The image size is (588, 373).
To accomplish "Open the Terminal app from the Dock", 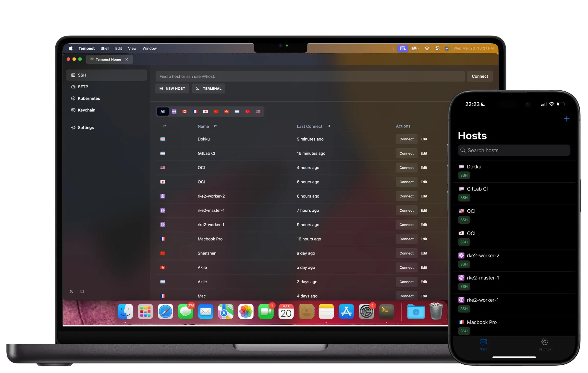I will tap(386, 312).
